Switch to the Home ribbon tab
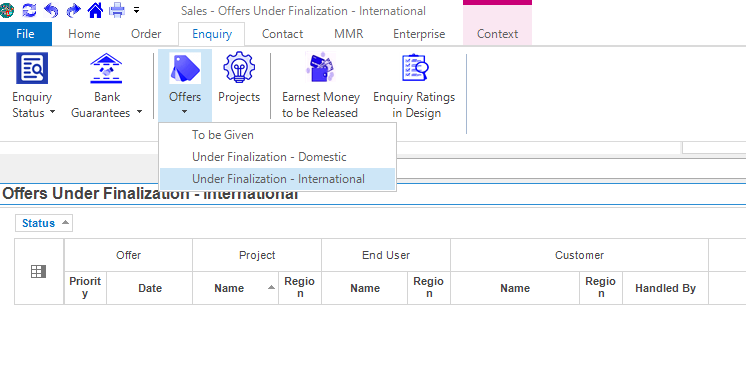Image resolution: width=746 pixels, height=391 pixels. tap(84, 34)
